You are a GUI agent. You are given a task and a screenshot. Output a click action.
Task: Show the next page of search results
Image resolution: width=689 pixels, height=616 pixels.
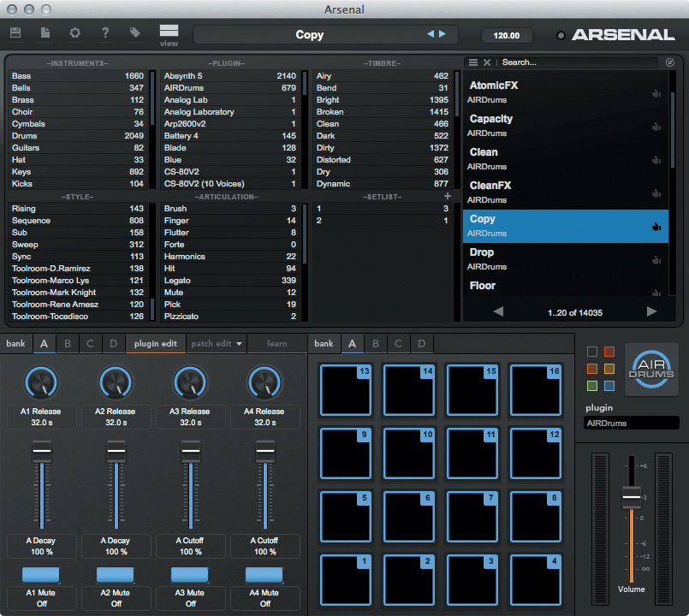652,311
